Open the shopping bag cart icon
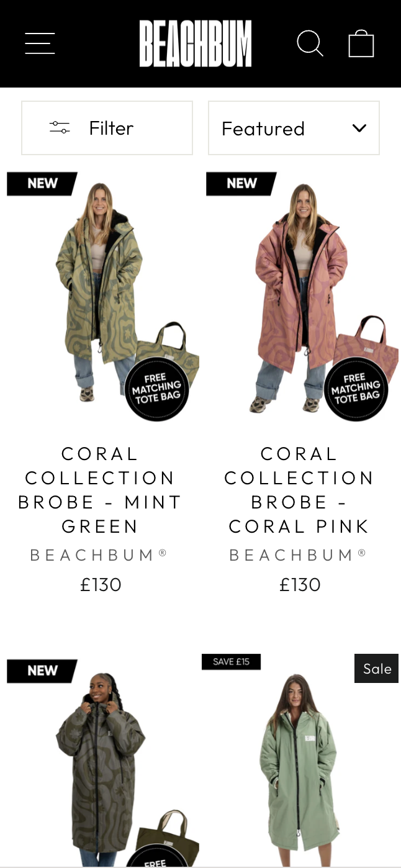 click(361, 43)
